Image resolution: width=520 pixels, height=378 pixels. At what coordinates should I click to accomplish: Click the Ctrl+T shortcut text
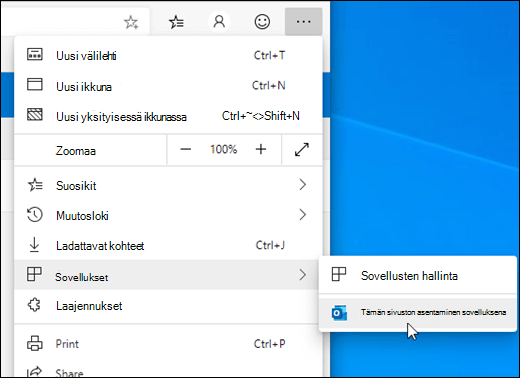[x=269, y=55]
